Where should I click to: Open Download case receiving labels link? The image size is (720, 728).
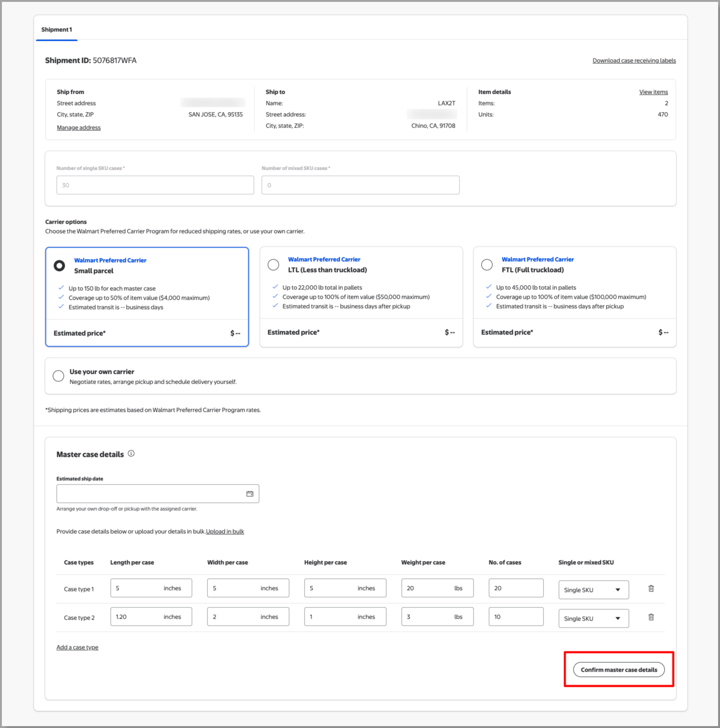pos(634,61)
